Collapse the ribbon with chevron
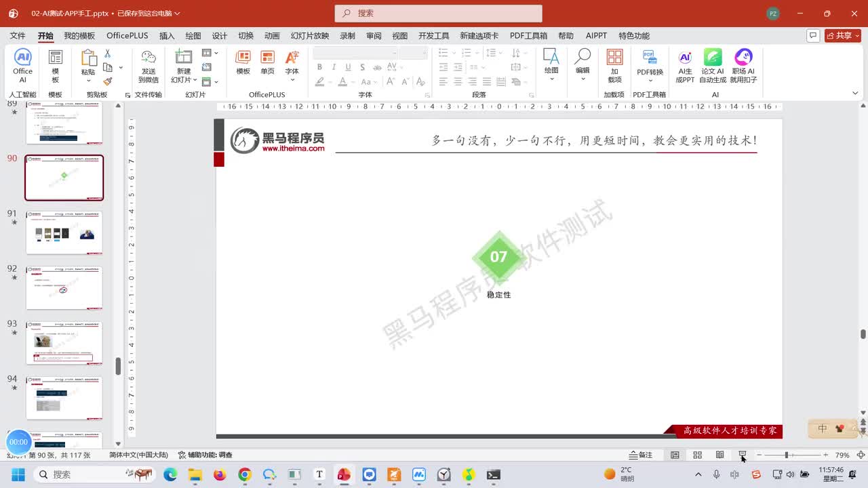Image resolution: width=868 pixels, height=488 pixels. 855,94
